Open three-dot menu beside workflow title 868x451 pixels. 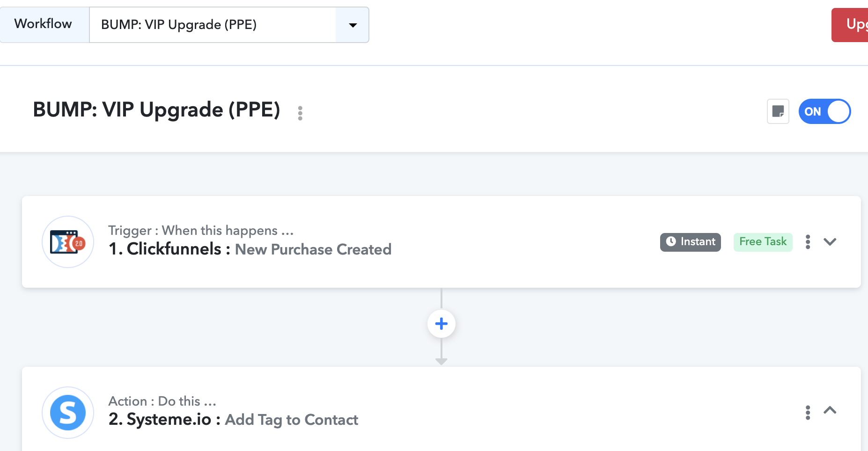coord(300,113)
